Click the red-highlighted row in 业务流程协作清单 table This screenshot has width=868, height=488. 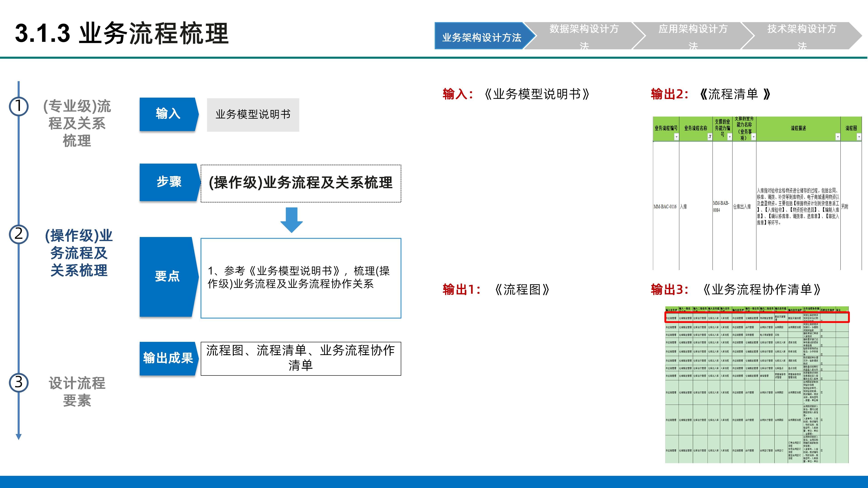click(757, 317)
